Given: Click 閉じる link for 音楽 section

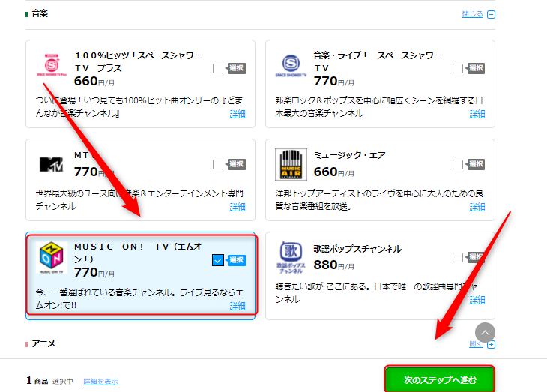Looking at the screenshot, I should (472, 14).
